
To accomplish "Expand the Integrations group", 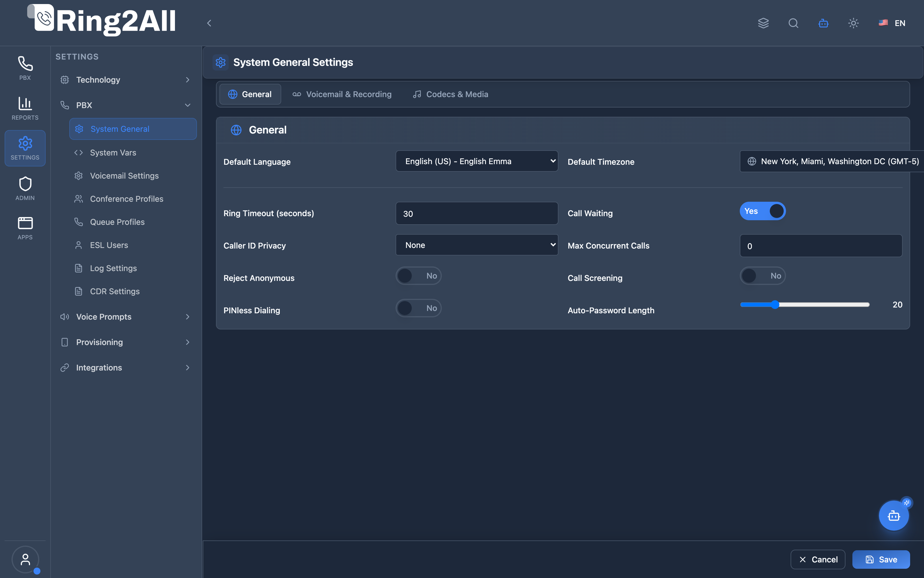I will pos(126,367).
